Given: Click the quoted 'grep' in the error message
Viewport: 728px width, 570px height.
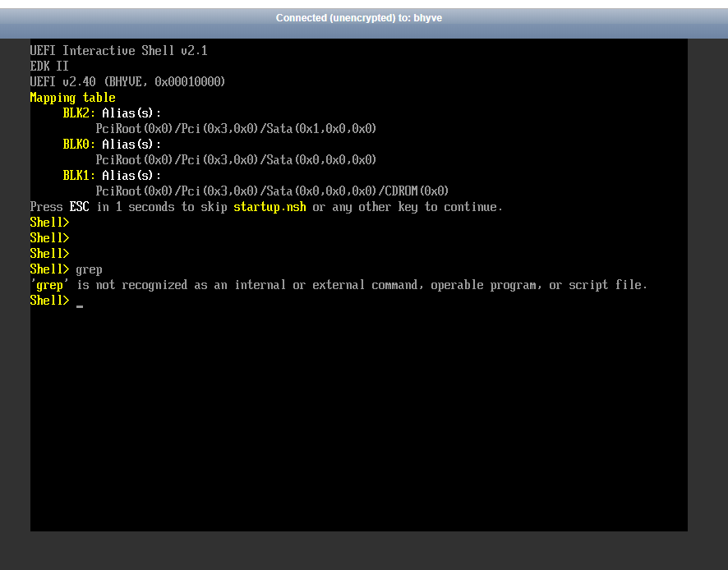Looking at the screenshot, I should coord(49,285).
